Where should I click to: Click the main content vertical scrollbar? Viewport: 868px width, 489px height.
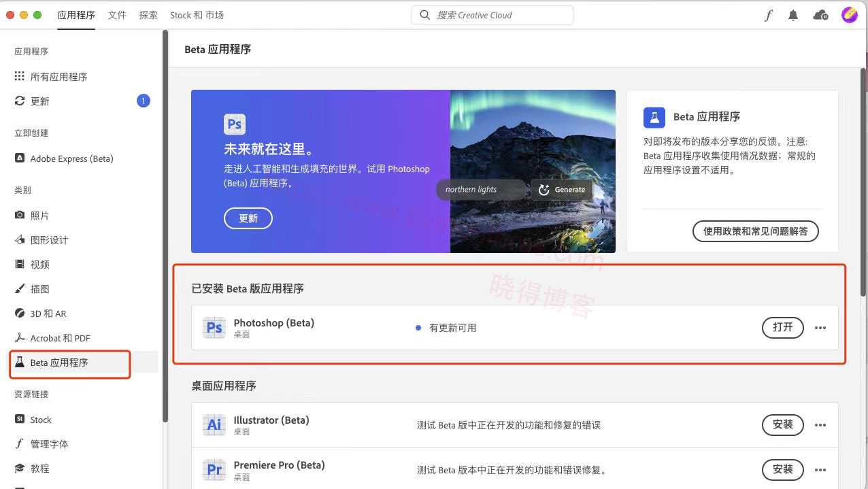(x=864, y=181)
